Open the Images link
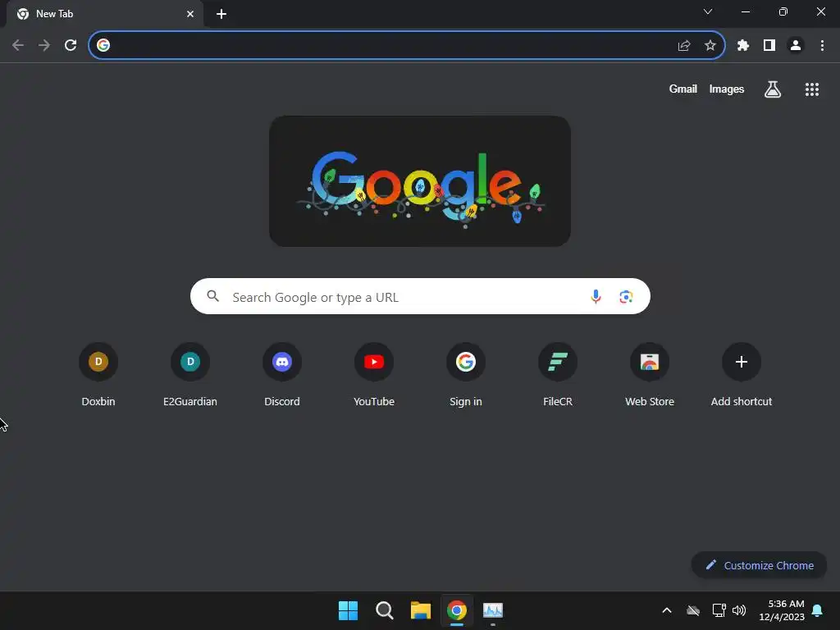The height and width of the screenshot is (630, 840). tap(727, 89)
